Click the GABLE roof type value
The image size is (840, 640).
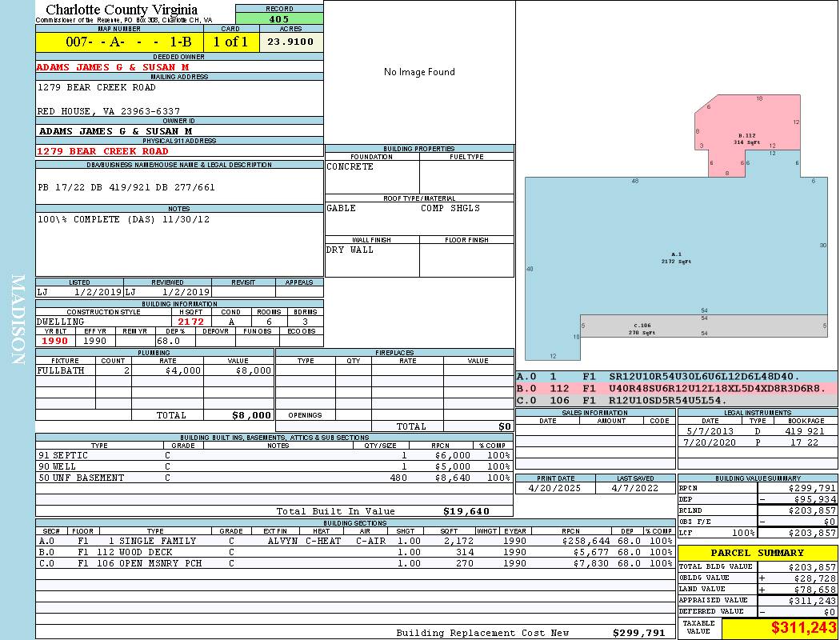click(342, 208)
